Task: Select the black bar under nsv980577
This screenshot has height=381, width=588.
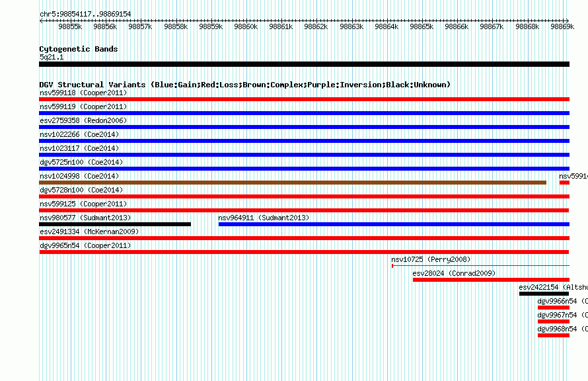Action: point(115,224)
